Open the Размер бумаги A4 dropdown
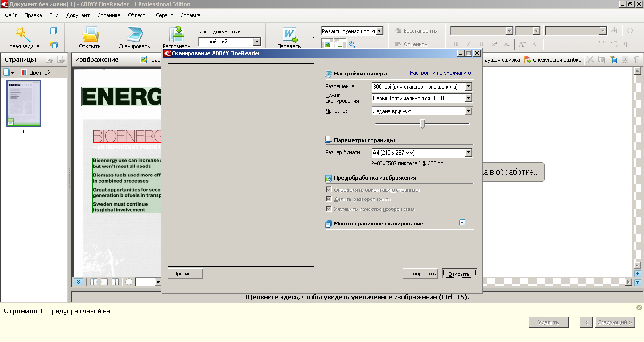This screenshot has height=342, width=644. coord(468,153)
